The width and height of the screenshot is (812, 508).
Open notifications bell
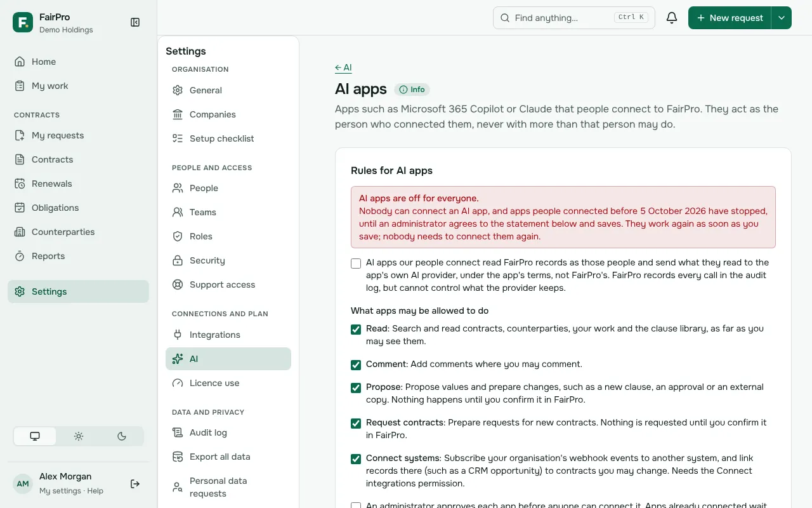point(672,18)
